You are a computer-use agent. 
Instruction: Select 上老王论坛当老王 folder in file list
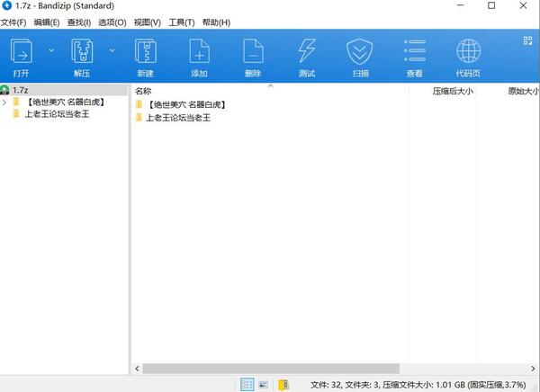point(178,118)
